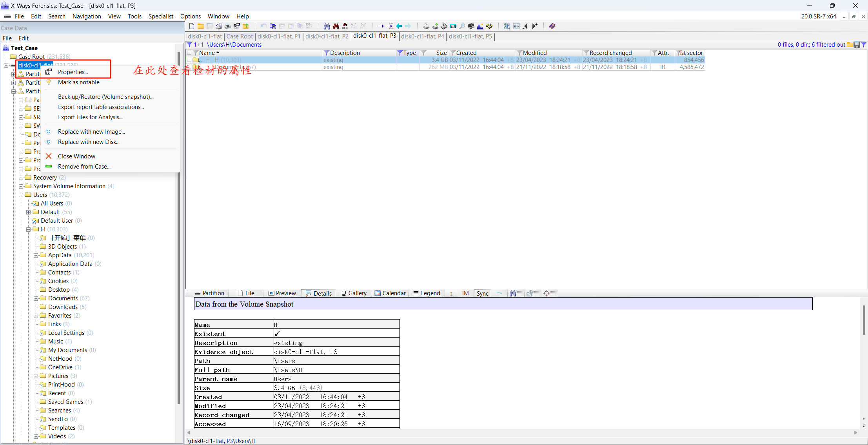Click the Details pane horizontal scrollbar

point(522,432)
